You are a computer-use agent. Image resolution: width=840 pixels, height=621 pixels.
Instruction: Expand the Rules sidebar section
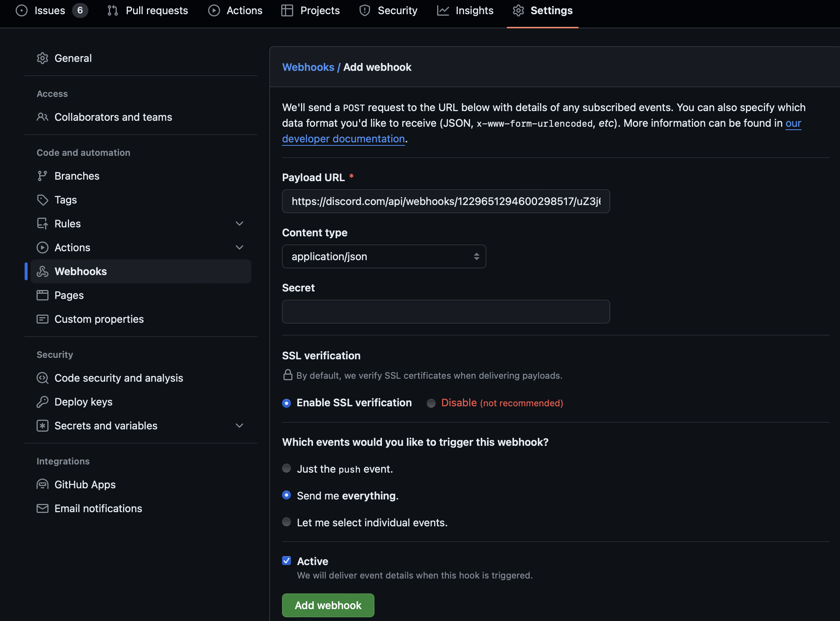click(x=239, y=224)
